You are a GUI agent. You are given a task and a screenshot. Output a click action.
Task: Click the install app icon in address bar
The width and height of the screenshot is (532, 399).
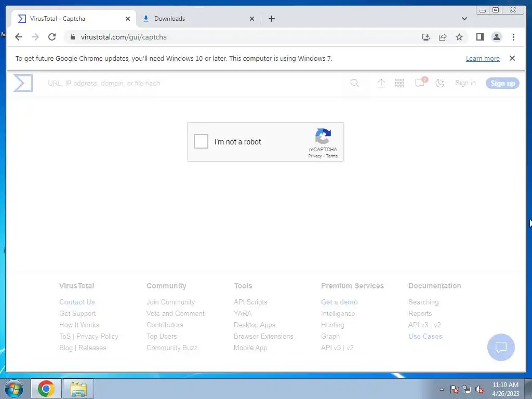pos(426,37)
